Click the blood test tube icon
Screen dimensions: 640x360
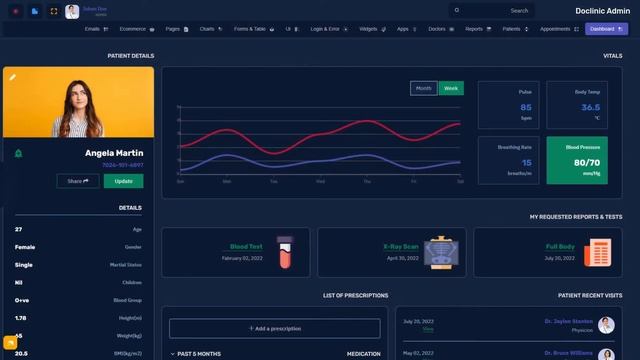(285, 252)
